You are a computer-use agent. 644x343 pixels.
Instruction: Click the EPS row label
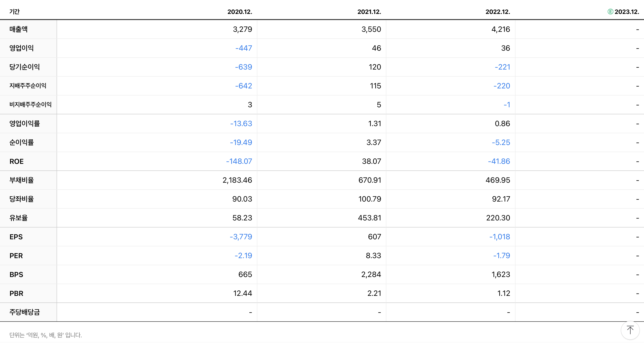16,237
